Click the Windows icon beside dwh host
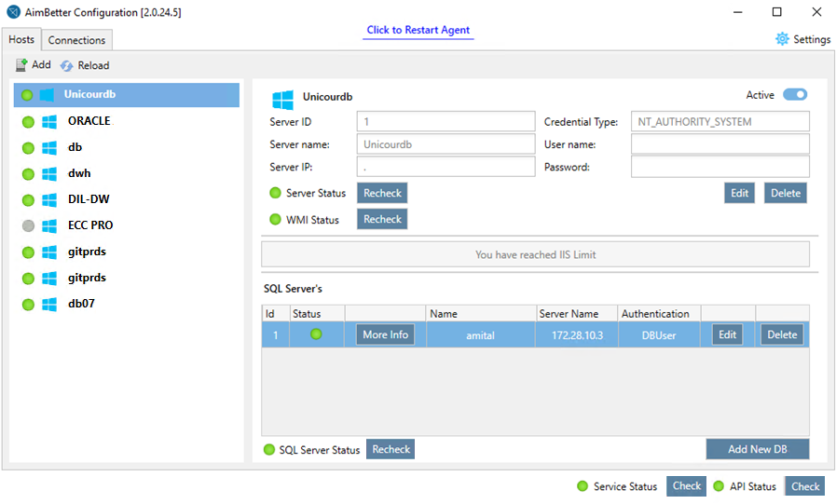This screenshot has height=504, width=836. (x=49, y=174)
